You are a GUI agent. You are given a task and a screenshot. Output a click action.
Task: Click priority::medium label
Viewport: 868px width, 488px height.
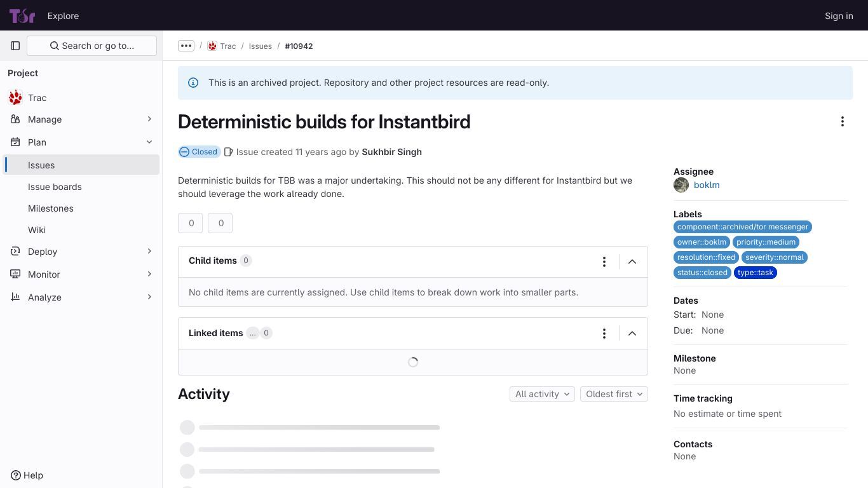[766, 242]
